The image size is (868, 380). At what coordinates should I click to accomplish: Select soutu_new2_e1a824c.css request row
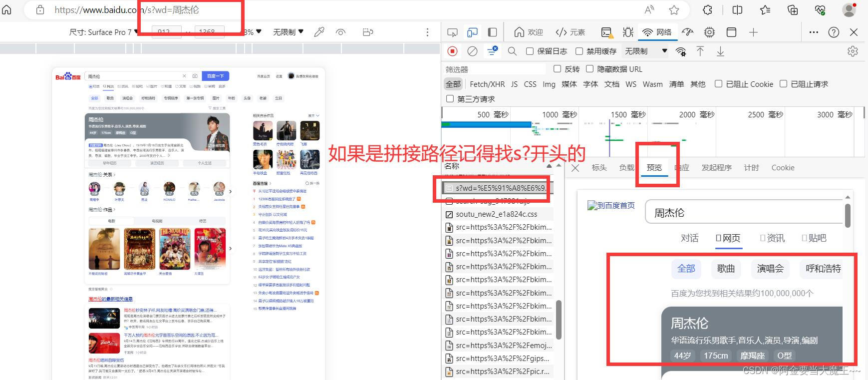(498, 214)
